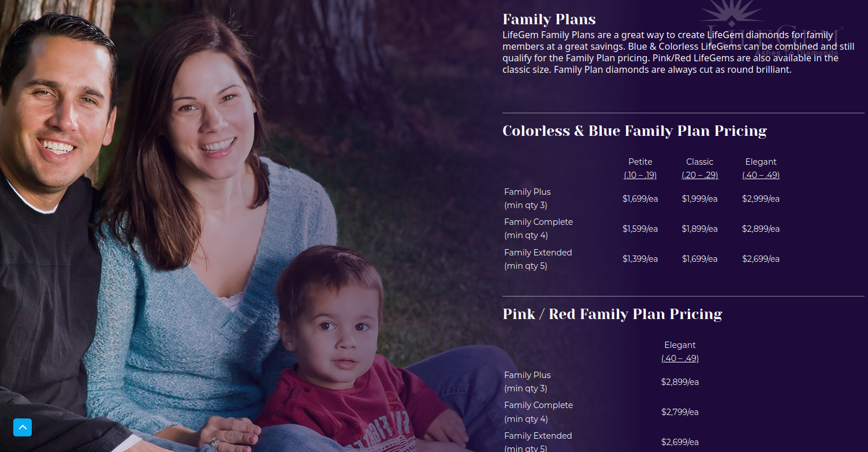Viewport: 868px width, 452px height.
Task: Click the Pink / Red Family Plan Pricing heading
Action: tap(612, 314)
